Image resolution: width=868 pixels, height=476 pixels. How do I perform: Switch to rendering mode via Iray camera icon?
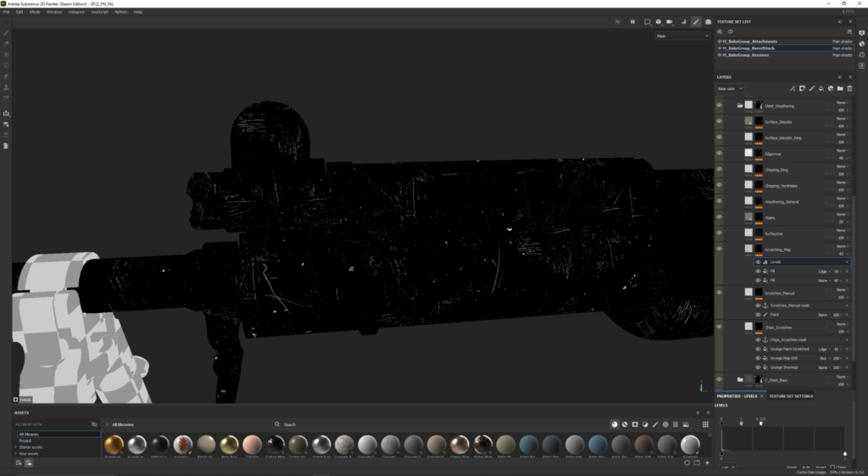pyautogui.click(x=708, y=21)
